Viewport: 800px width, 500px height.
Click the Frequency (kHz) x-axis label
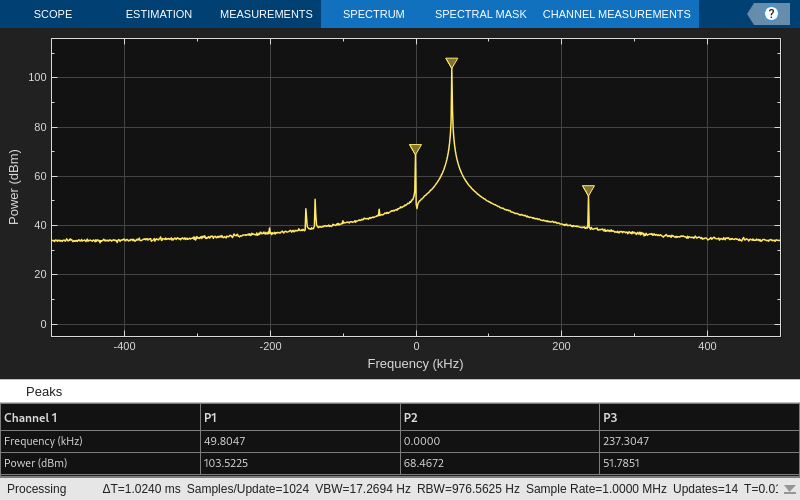click(415, 364)
